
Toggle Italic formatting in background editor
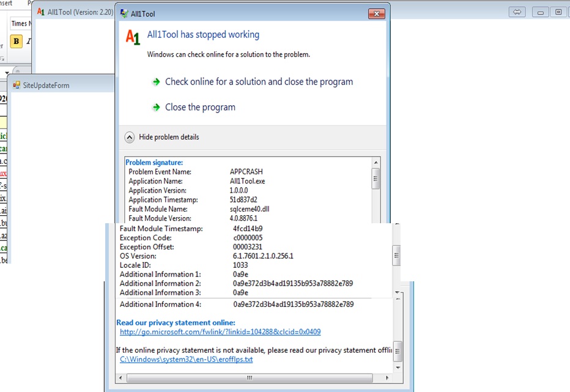pos(29,41)
